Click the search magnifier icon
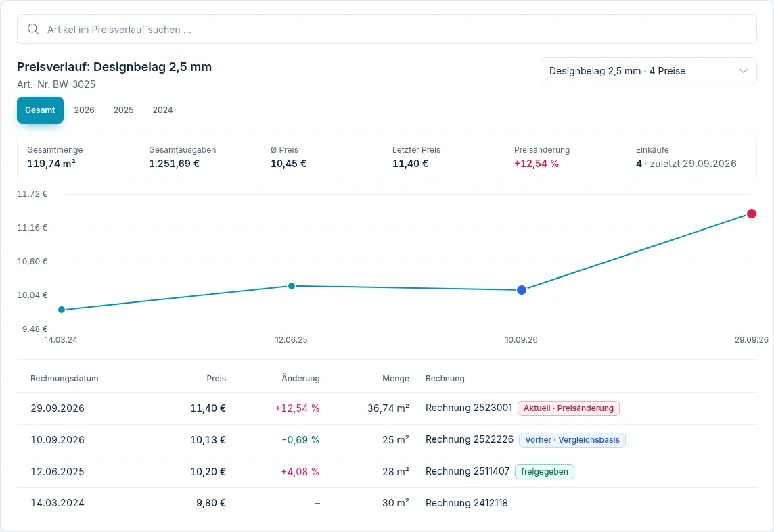The width and height of the screenshot is (774, 532). (x=33, y=29)
